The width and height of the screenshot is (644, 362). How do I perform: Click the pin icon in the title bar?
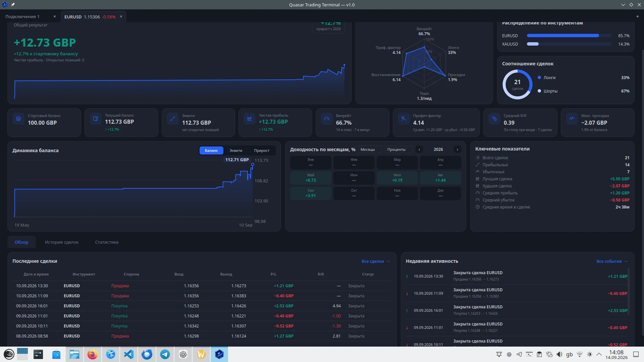point(13,5)
